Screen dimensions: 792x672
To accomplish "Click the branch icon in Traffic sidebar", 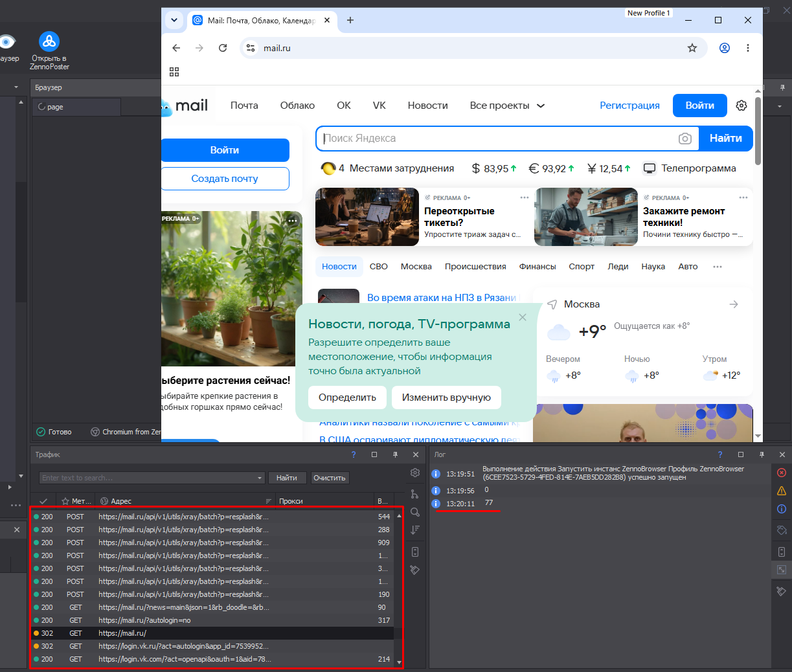I will 415,494.
